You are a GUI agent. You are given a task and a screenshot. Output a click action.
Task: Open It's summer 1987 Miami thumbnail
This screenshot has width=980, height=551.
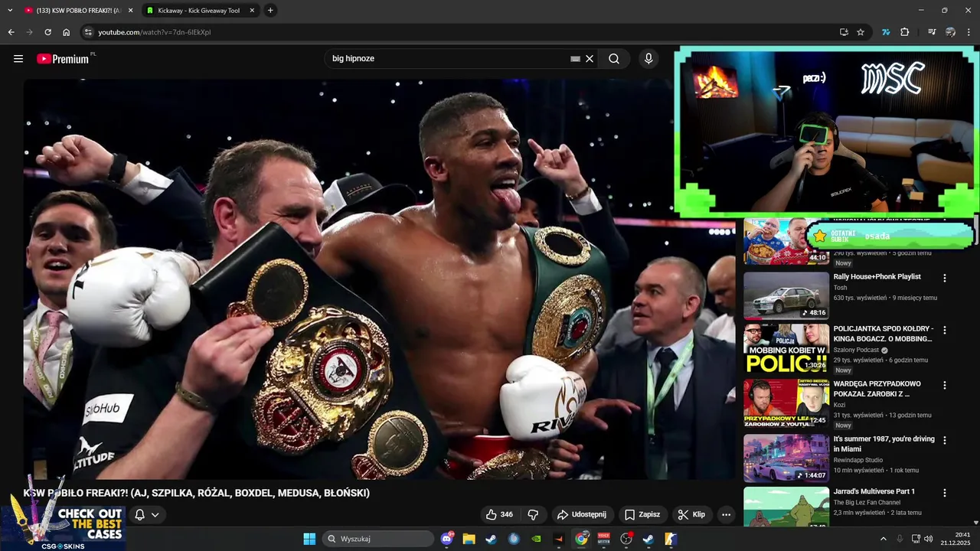pos(786,458)
